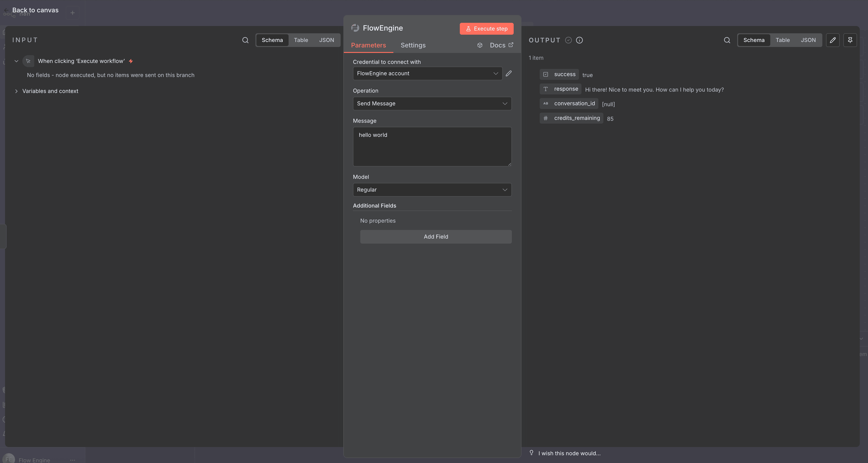Open the Settings tab
This screenshot has width=868, height=463.
point(413,45)
